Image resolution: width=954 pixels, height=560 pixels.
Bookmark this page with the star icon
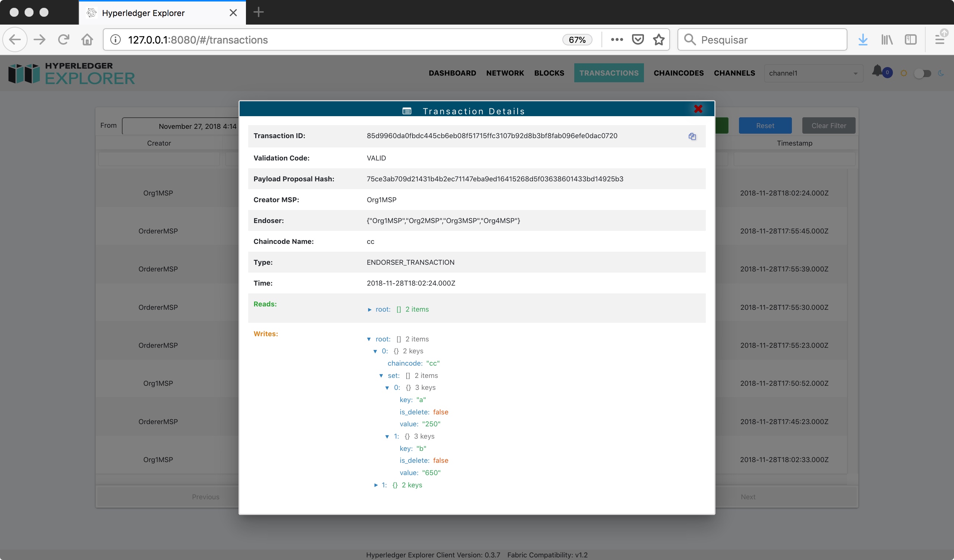[659, 39]
